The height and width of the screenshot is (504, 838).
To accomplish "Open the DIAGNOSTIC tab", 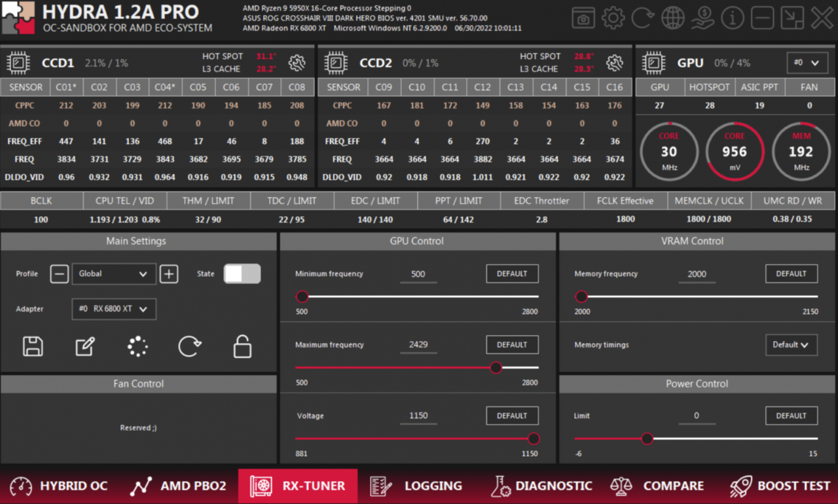I will point(541,486).
